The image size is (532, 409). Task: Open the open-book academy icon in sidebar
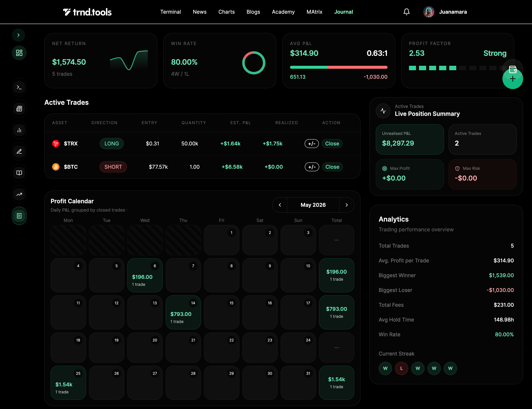point(19,173)
